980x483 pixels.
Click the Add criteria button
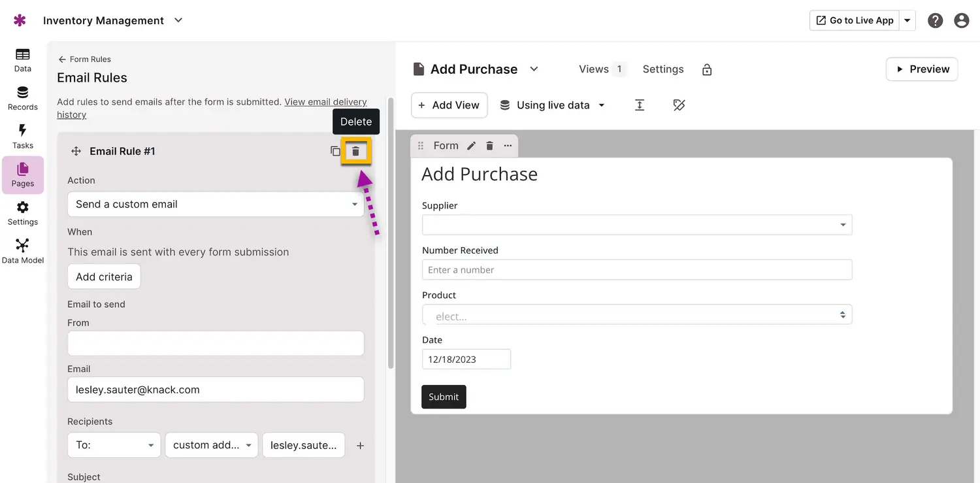(x=104, y=276)
